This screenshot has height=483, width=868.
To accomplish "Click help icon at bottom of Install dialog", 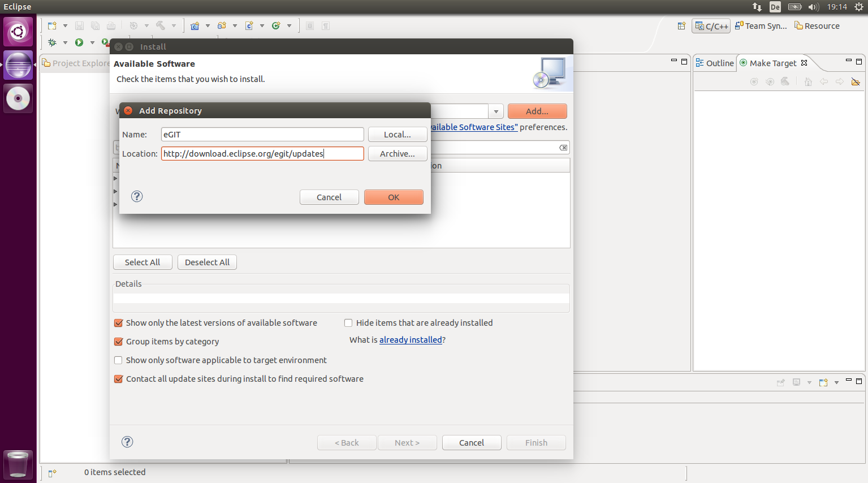I will pos(127,442).
